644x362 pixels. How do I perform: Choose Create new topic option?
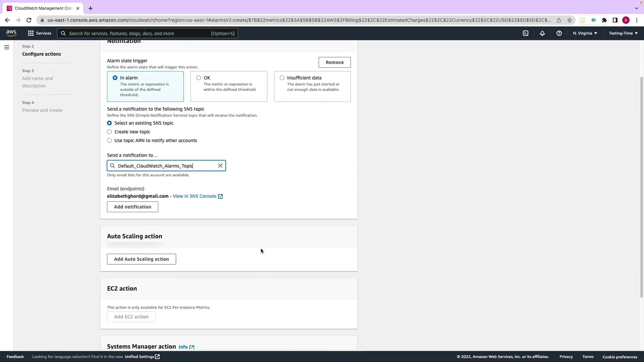click(x=109, y=132)
